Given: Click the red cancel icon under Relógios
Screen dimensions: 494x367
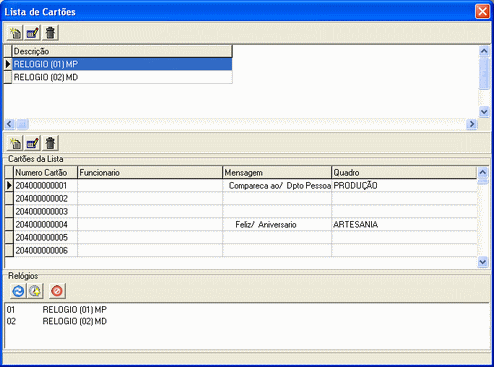Looking at the screenshot, I should (57, 291).
